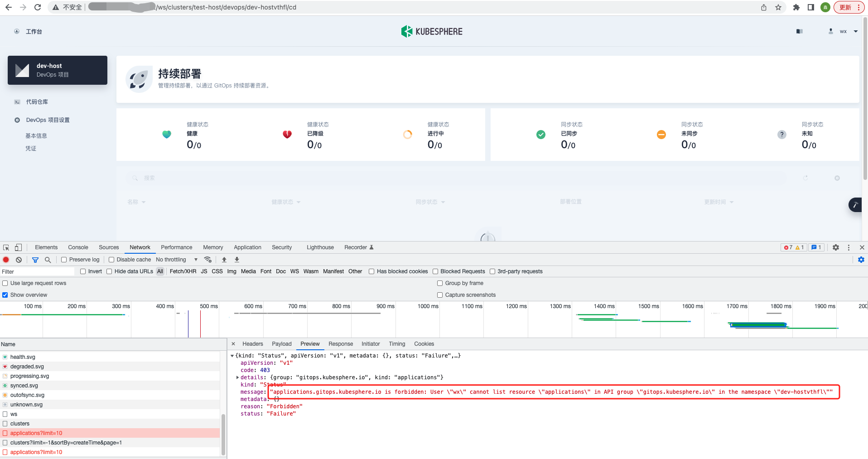868x459 pixels.
Task: Open the wx user menu dropdown
Action: point(843,31)
